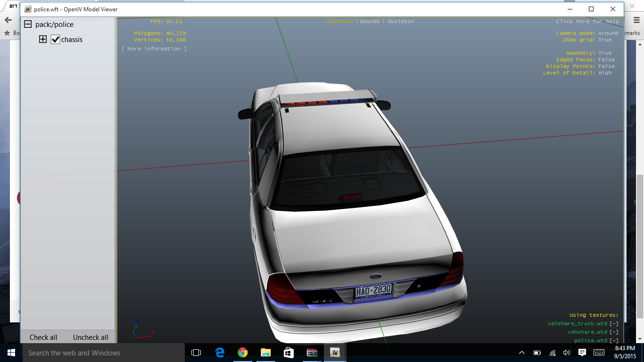Collapse the pack:/police tree node

coord(28,25)
